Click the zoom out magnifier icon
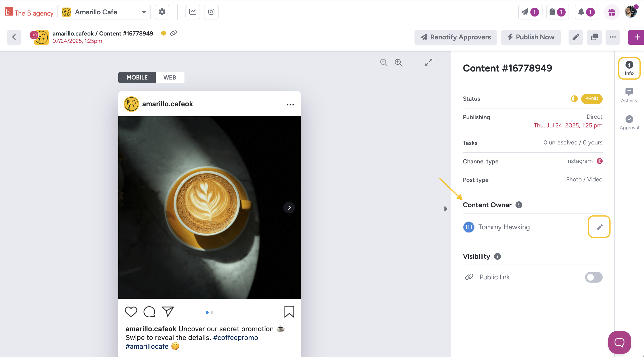This screenshot has width=644, height=357. coord(384,62)
